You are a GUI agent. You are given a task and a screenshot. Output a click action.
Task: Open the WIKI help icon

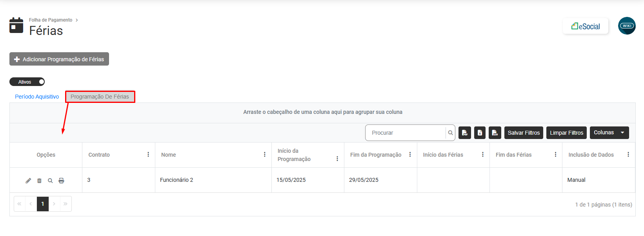click(627, 26)
